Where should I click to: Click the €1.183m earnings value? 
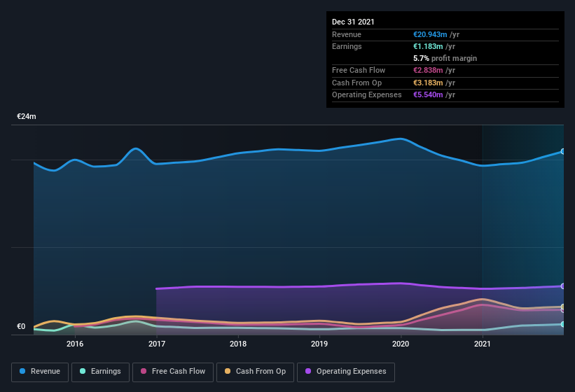click(428, 46)
